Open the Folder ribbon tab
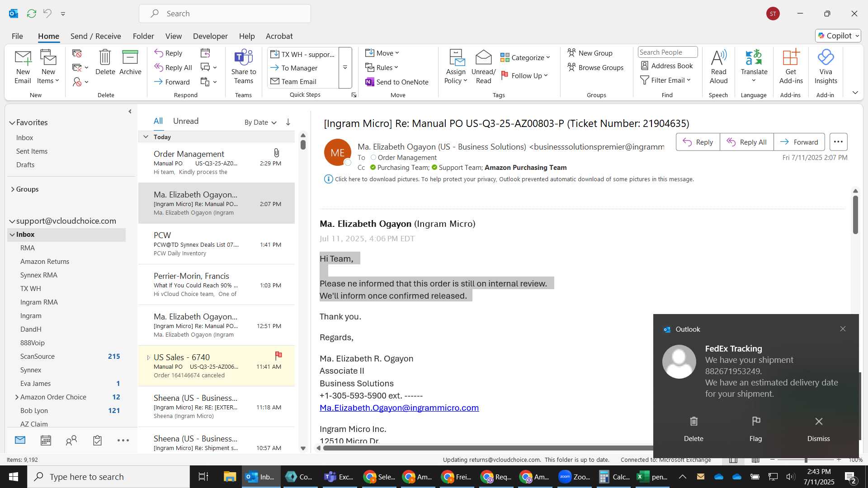Image resolution: width=868 pixels, height=488 pixels. pyautogui.click(x=143, y=36)
